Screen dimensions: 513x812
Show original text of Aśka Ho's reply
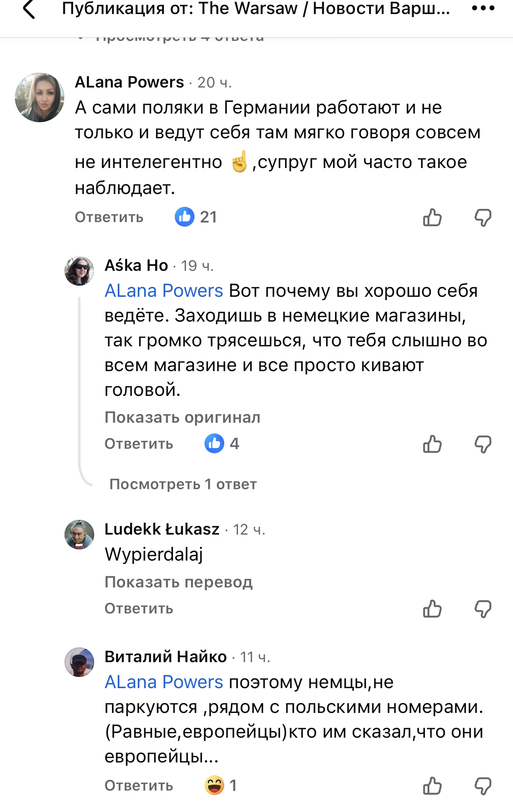[x=182, y=417]
